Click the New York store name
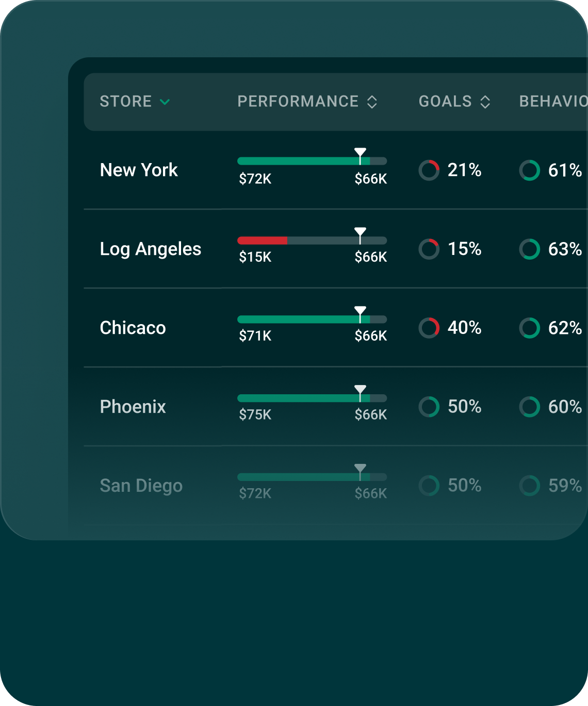 (x=138, y=169)
